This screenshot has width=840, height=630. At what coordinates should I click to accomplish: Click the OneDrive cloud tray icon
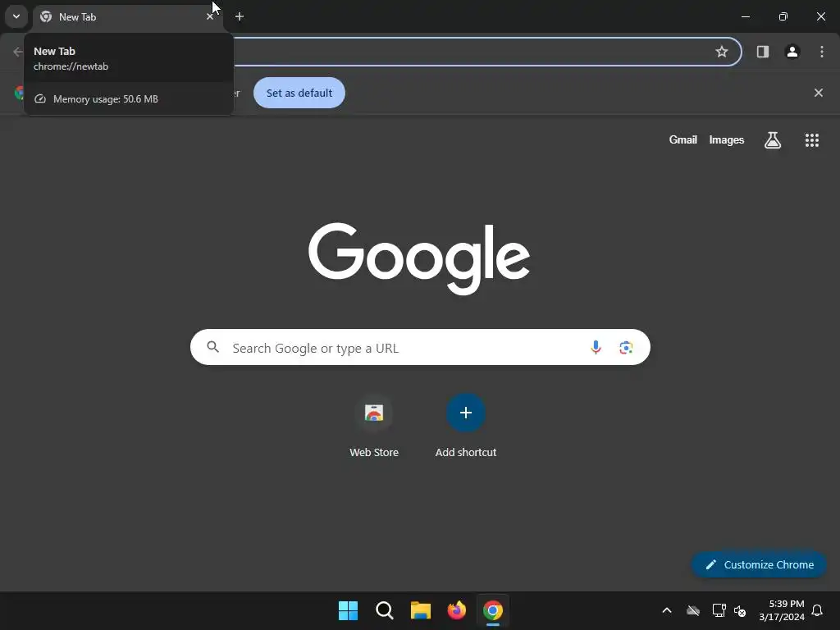pos(693,610)
